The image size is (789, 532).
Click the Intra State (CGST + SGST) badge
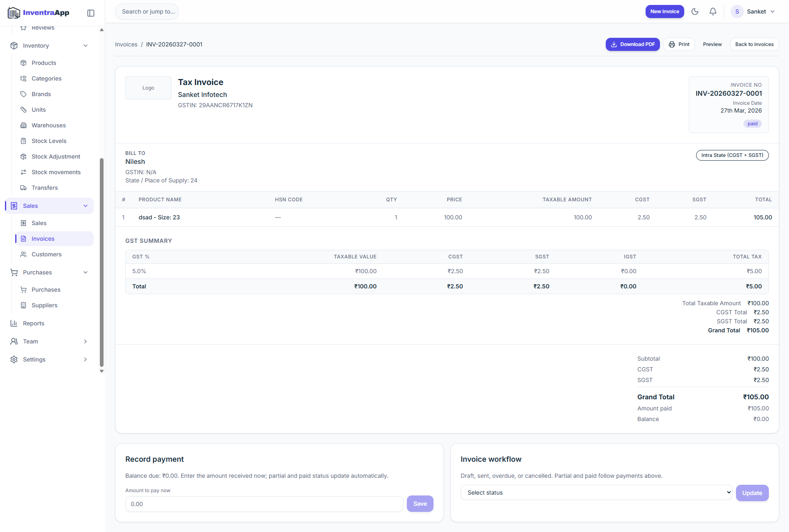coord(732,155)
